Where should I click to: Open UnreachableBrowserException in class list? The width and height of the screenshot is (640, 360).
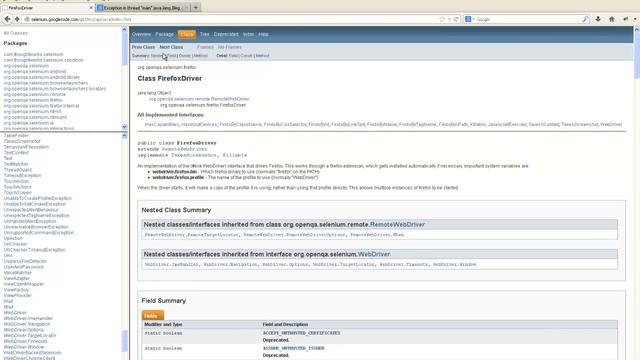[36, 227]
